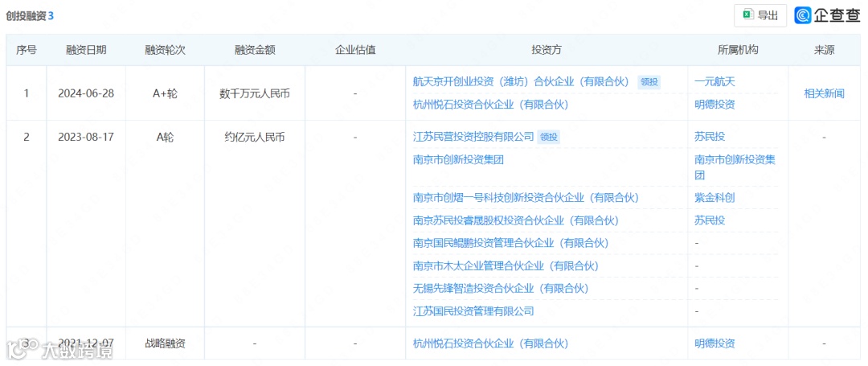The width and height of the screenshot is (868, 366).
Task: Open 杭州悦石投资合伙企业 in the A+轮 row
Action: point(490,104)
